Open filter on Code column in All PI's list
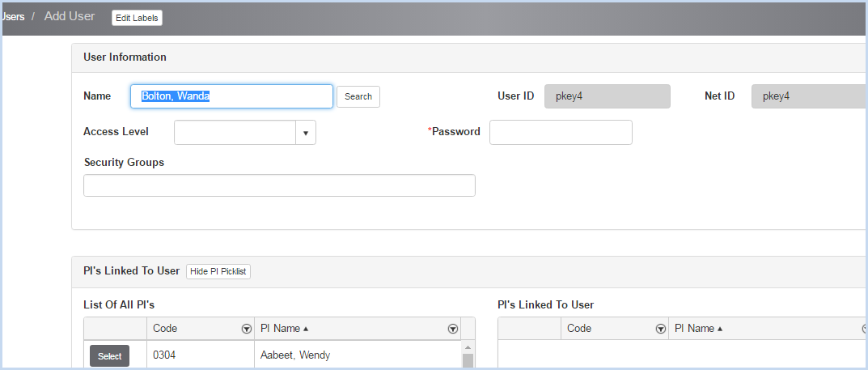The height and width of the screenshot is (370, 868). click(x=247, y=329)
